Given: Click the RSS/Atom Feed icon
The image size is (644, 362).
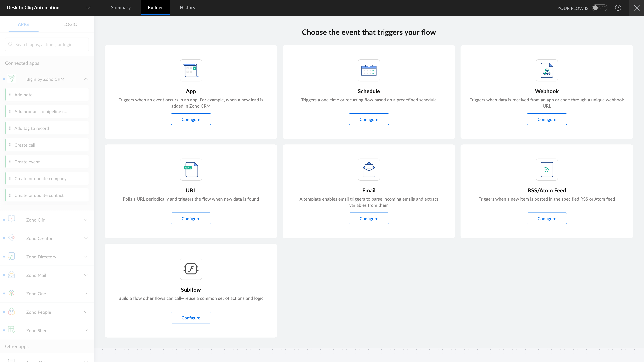Looking at the screenshot, I should coord(547,169).
